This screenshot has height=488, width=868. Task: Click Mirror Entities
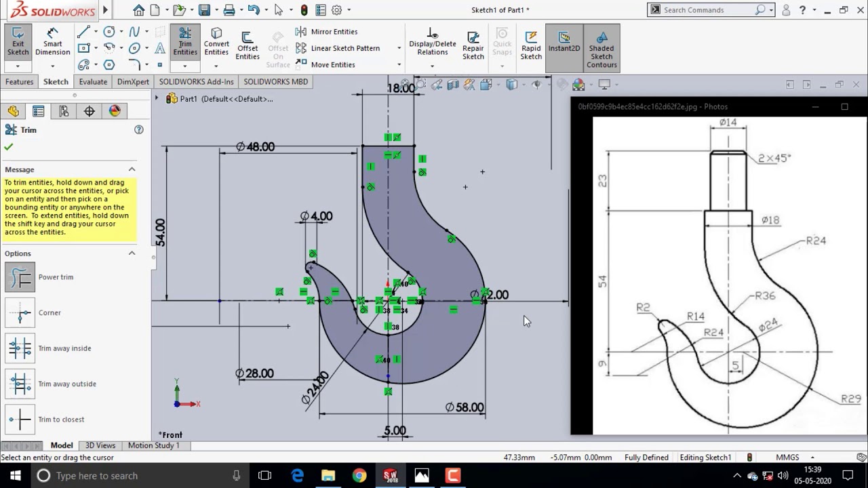pyautogui.click(x=326, y=32)
